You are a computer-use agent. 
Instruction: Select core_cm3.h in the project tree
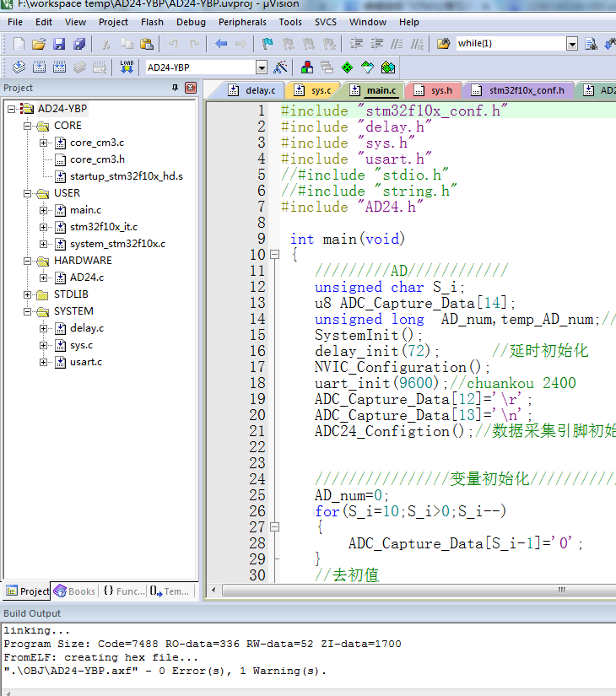[97, 159]
